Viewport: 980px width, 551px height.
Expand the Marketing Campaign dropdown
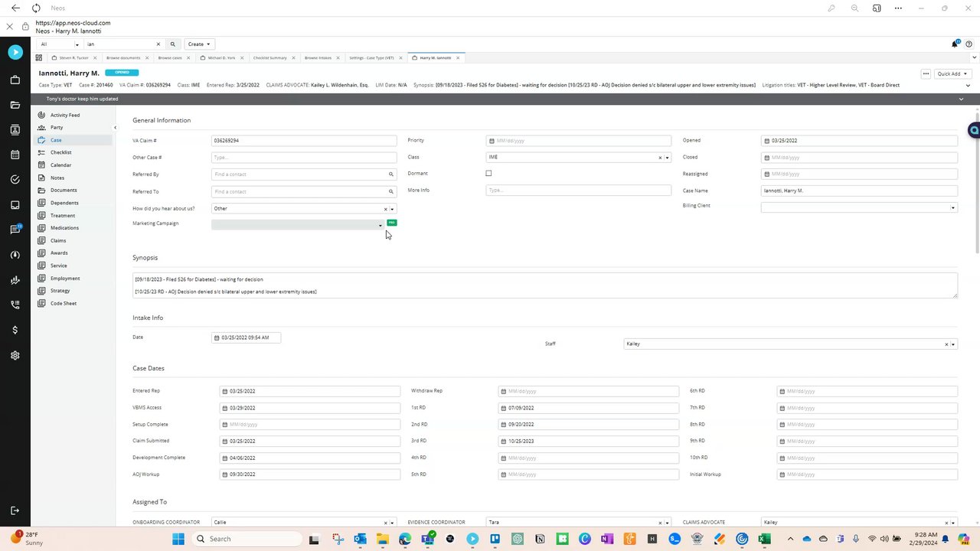(x=380, y=225)
